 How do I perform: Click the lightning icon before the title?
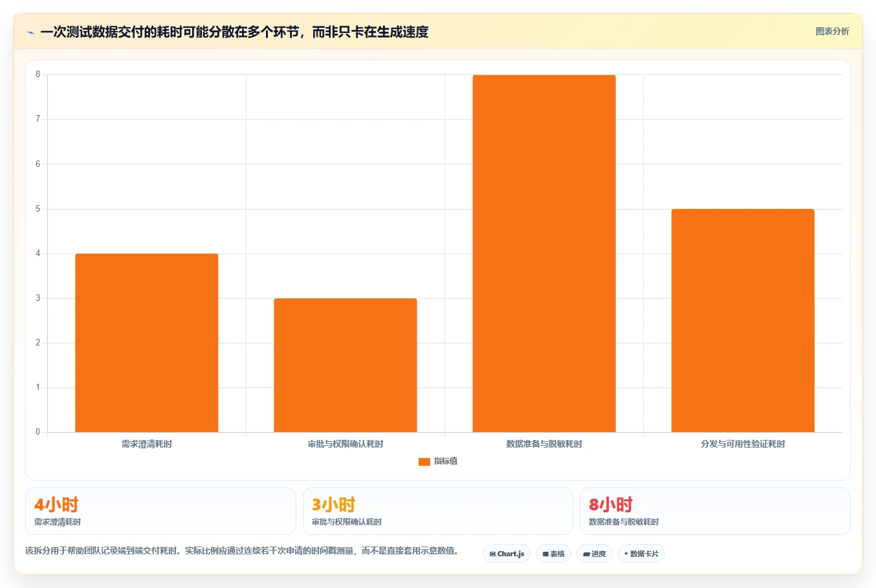pyautogui.click(x=30, y=32)
